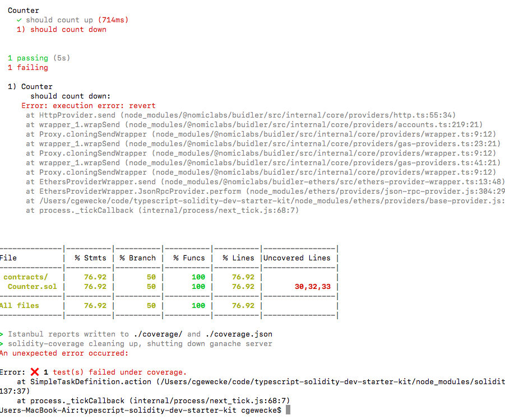Click the 'File' table column header
Viewport: 505px width, 420px height.
coord(8,258)
